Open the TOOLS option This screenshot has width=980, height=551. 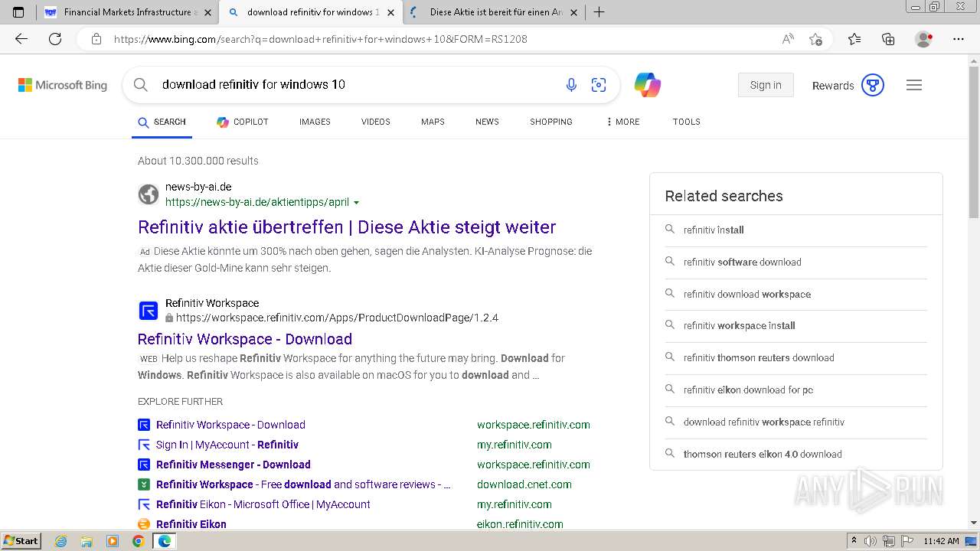(x=687, y=122)
